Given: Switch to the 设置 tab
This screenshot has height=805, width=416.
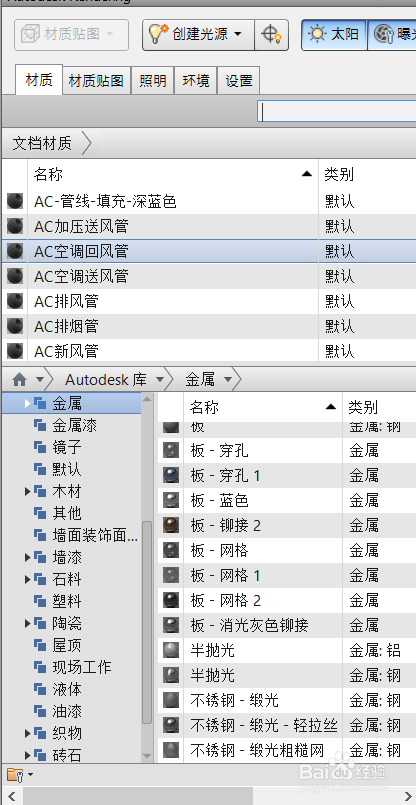Looking at the screenshot, I should (x=239, y=81).
